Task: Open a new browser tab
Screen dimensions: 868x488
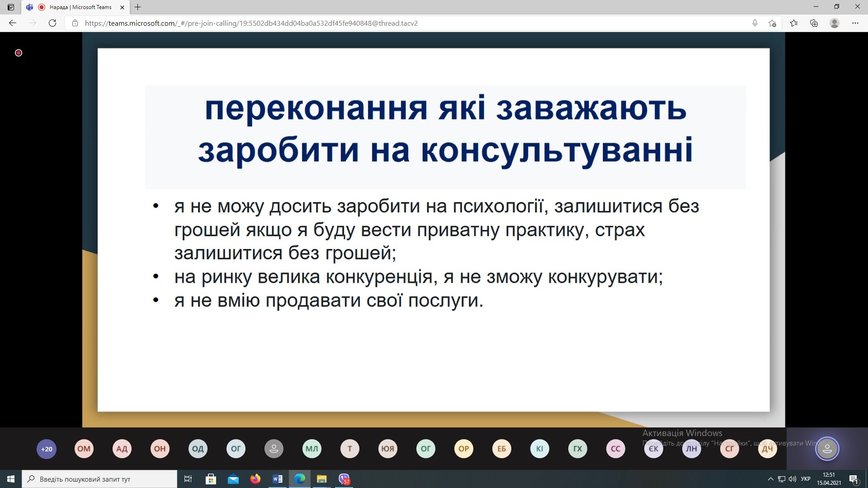Action: pos(138,7)
